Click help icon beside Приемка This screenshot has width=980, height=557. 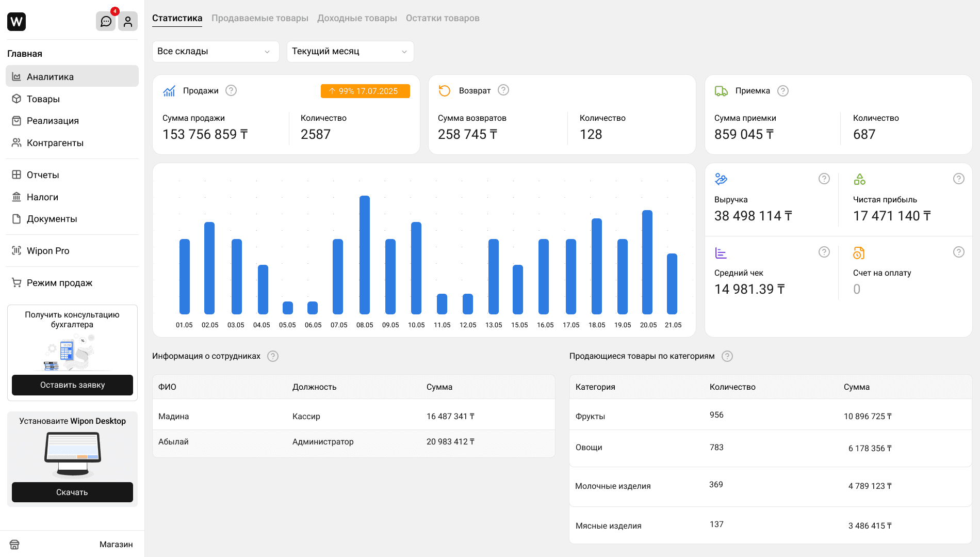click(x=783, y=91)
